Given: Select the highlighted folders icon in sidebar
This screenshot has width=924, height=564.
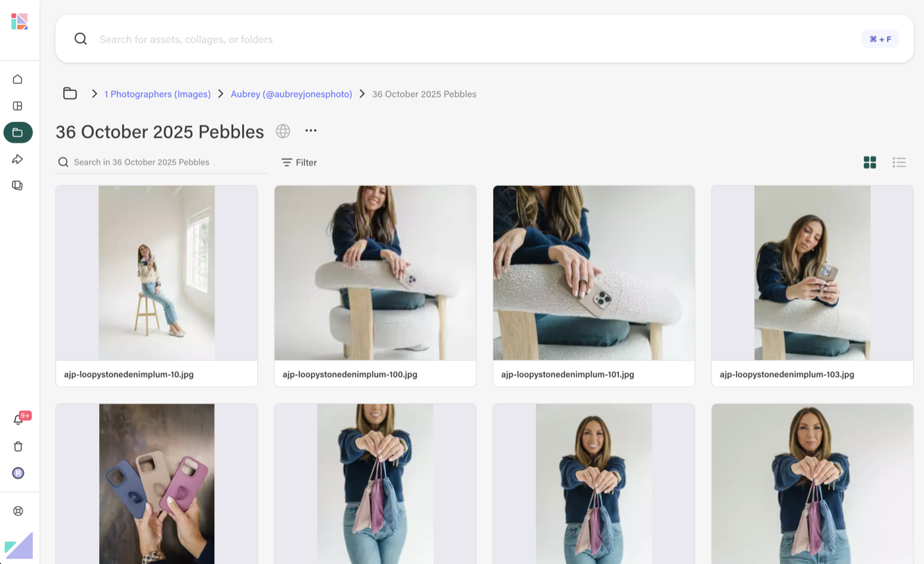Looking at the screenshot, I should pyautogui.click(x=18, y=133).
